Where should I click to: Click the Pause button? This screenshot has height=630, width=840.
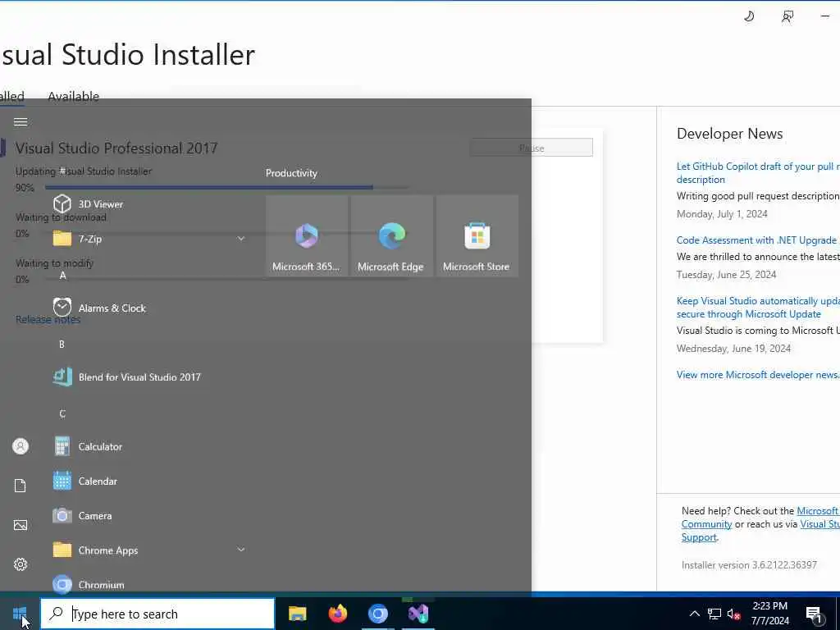click(532, 148)
